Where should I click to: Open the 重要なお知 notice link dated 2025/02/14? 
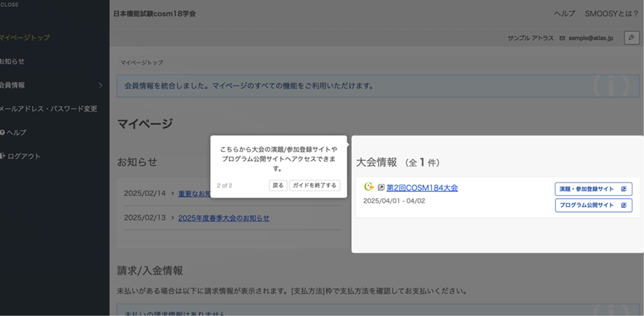[x=194, y=194]
